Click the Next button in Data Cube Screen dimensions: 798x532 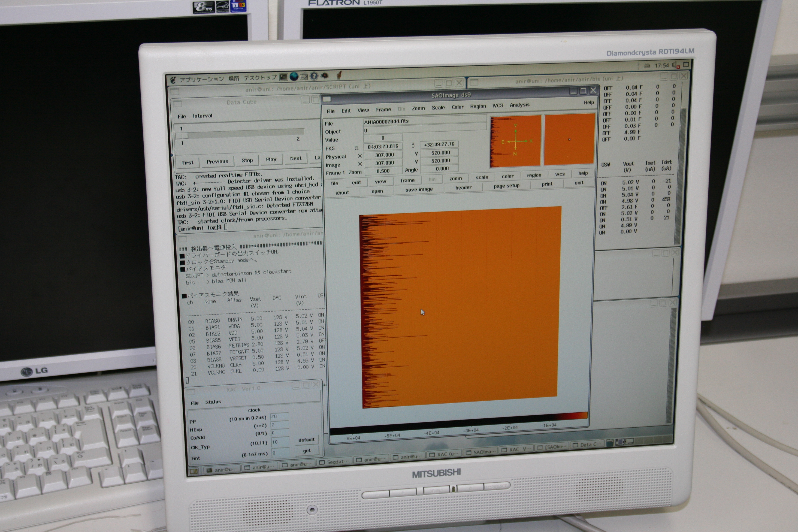[296, 158]
